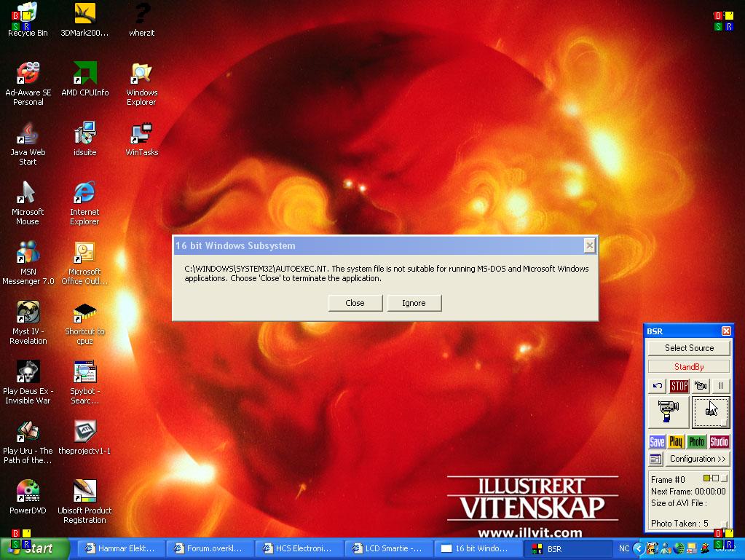This screenshot has height=560, width=745.
Task: Select the MSN Messenger 7.0 icon
Action: (28, 264)
